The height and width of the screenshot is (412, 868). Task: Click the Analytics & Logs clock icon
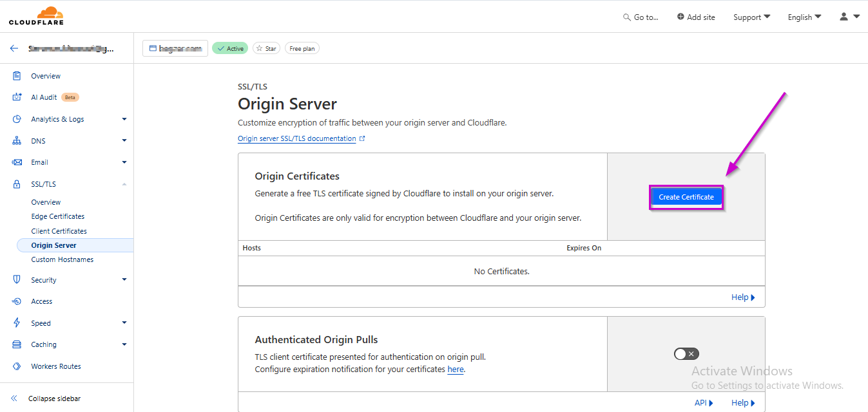coord(17,119)
